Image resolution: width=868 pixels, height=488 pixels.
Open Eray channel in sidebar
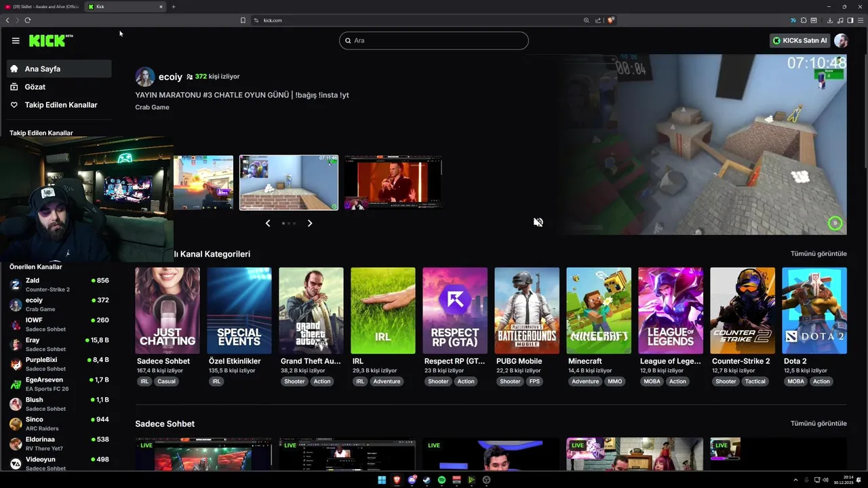pos(59,344)
